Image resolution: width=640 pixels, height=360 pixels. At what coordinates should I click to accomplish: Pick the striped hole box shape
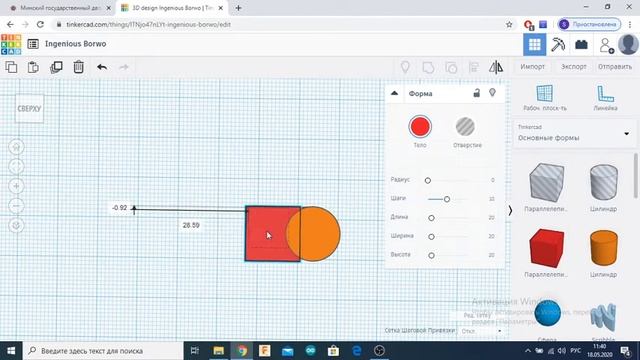point(547,182)
